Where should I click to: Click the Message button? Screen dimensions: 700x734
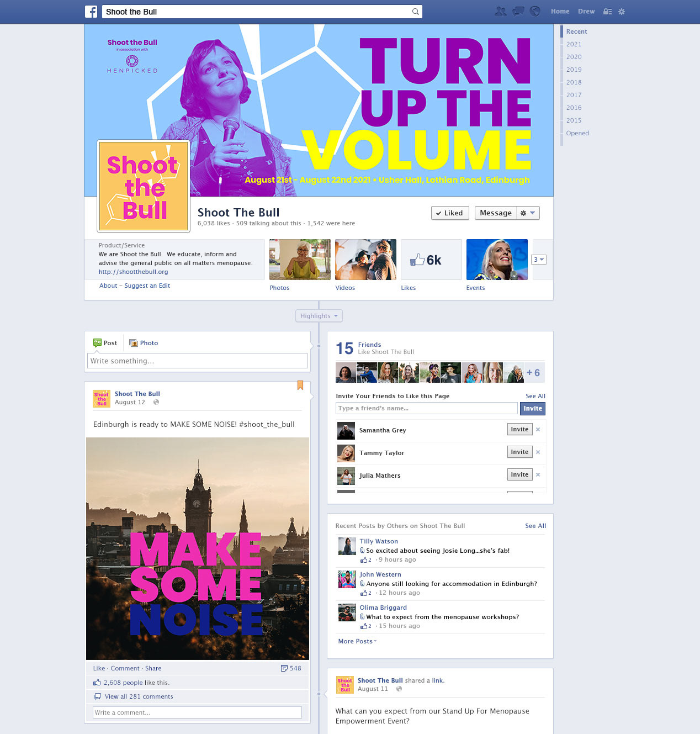click(496, 213)
